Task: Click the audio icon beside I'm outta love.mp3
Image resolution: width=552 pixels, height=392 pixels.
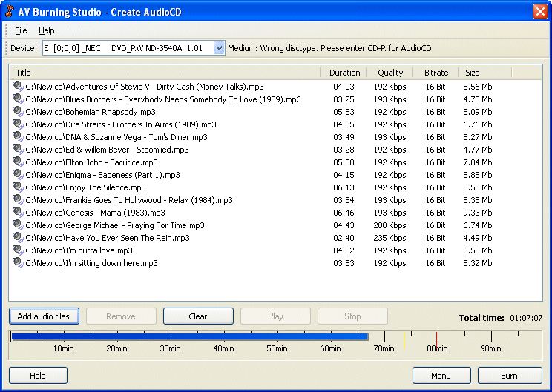Action: tap(18, 250)
